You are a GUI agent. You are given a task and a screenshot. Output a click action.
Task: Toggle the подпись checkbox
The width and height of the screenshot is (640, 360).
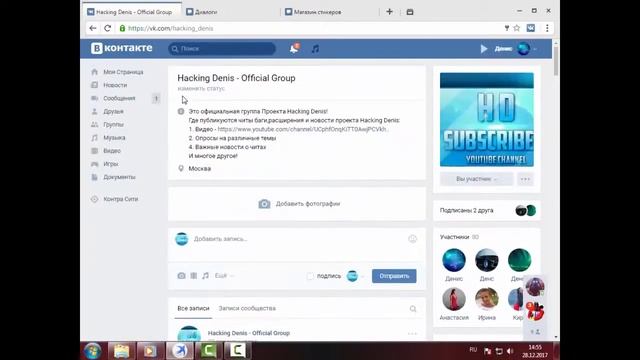(x=310, y=276)
